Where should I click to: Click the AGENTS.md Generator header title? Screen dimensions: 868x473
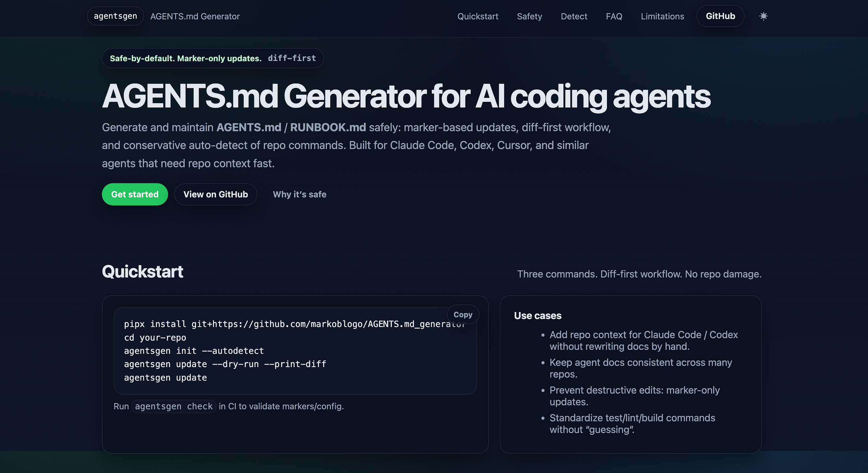tap(195, 16)
